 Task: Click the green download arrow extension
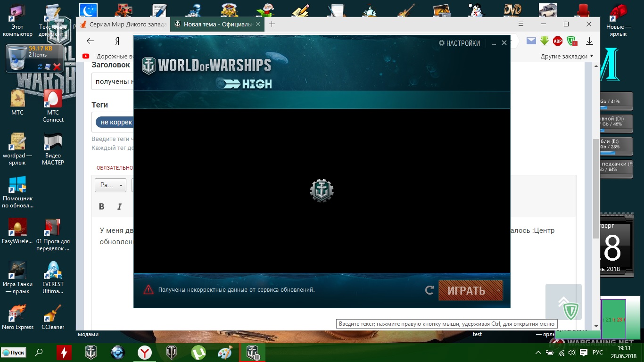[x=545, y=41]
